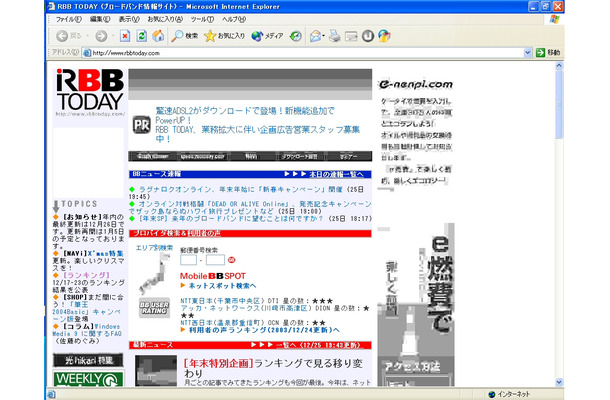Click the round dark Discuss toolbar icon

click(368, 36)
